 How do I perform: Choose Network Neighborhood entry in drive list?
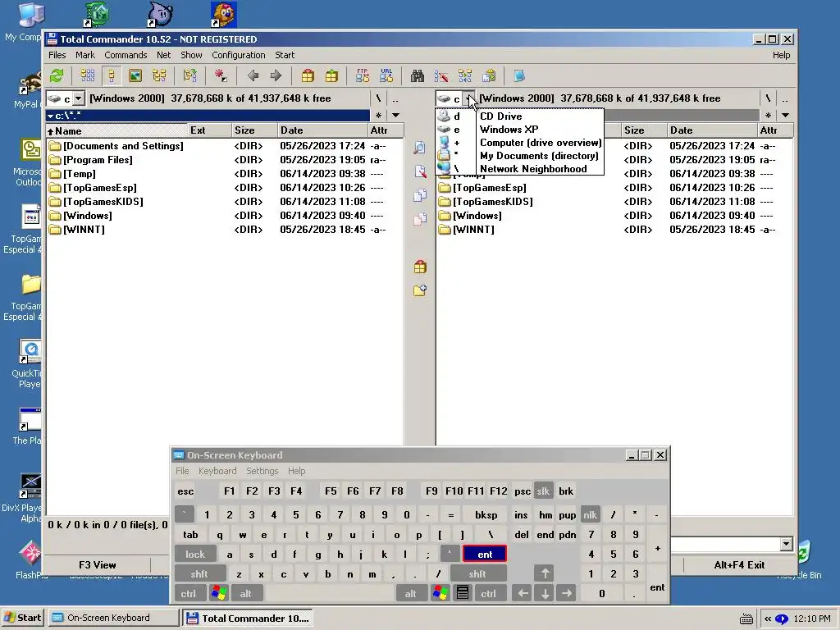click(x=519, y=169)
